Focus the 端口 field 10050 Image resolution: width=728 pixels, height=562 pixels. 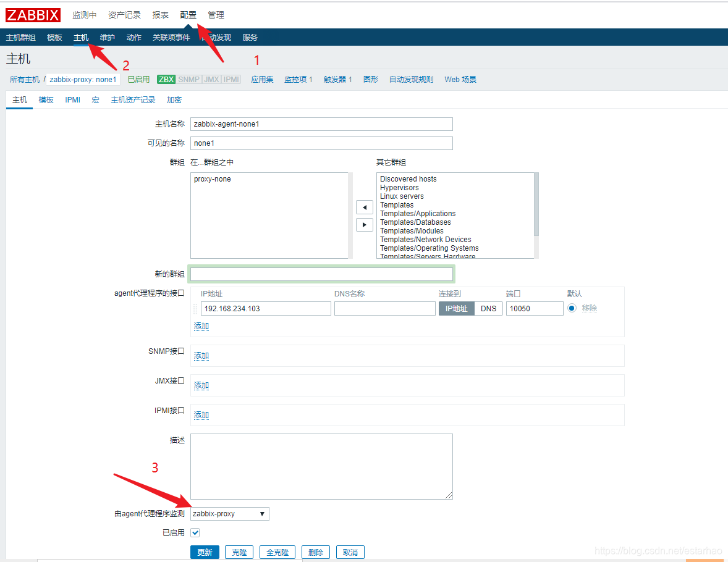tap(535, 309)
